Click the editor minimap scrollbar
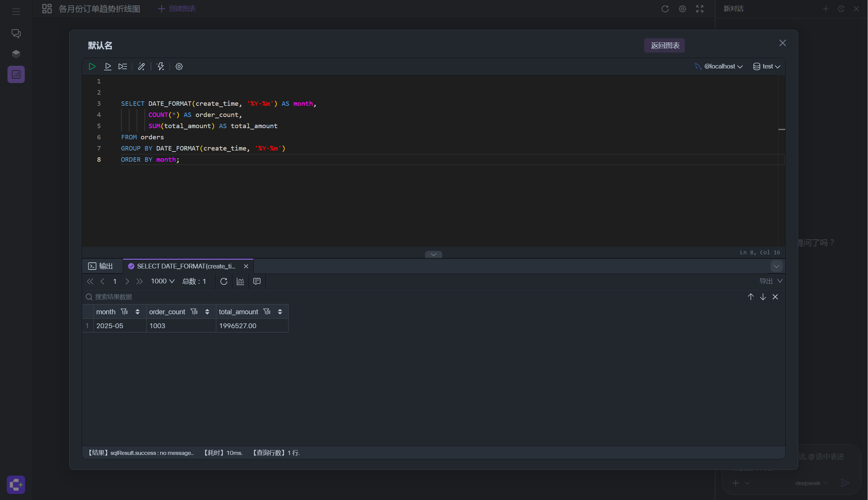The height and width of the screenshot is (500, 868). (782, 161)
